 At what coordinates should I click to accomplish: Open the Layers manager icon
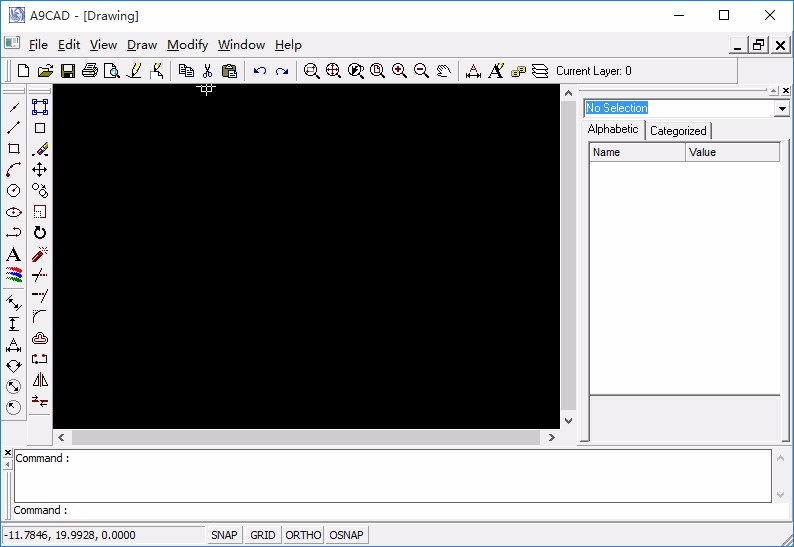[540, 71]
